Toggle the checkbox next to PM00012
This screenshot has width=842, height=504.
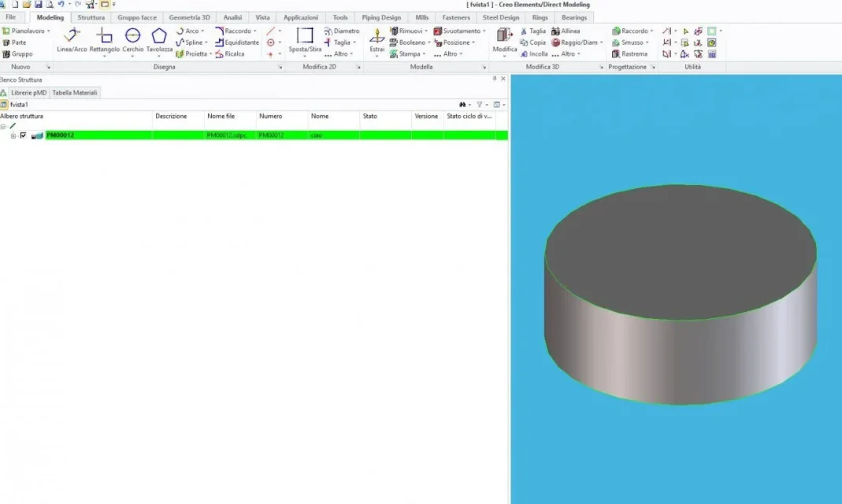coord(23,135)
